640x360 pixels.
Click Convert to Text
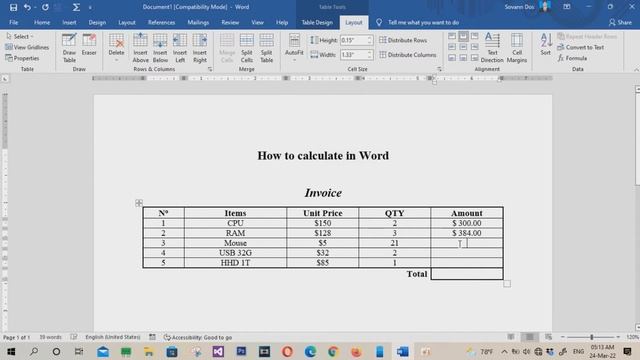click(580, 47)
